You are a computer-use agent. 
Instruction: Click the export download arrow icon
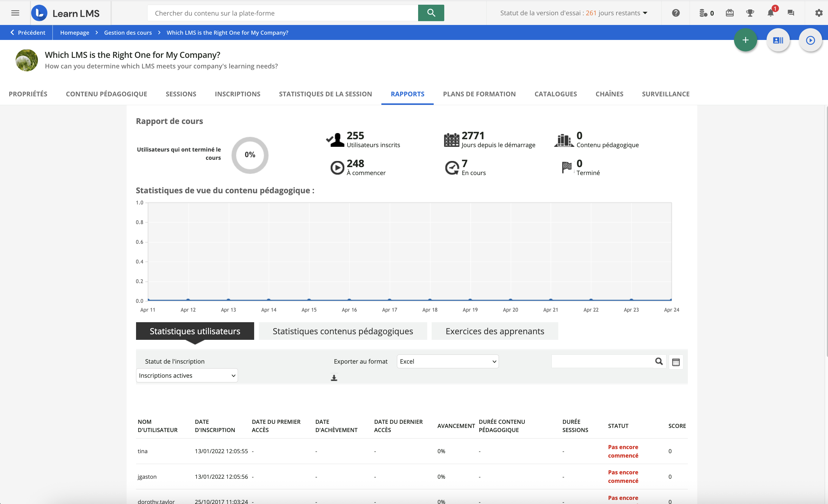334,378
